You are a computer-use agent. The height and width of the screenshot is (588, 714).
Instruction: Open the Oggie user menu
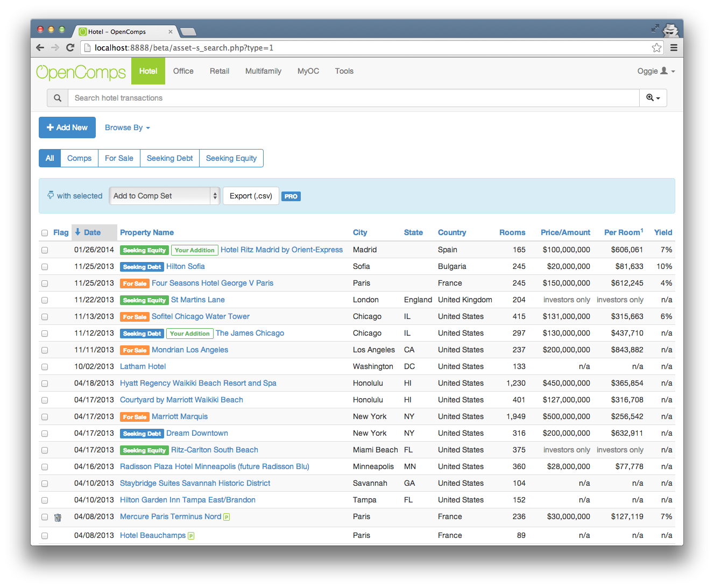pos(656,71)
